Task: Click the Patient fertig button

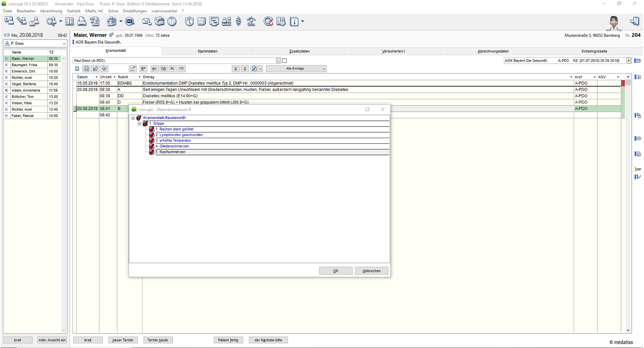Action: 228,340
